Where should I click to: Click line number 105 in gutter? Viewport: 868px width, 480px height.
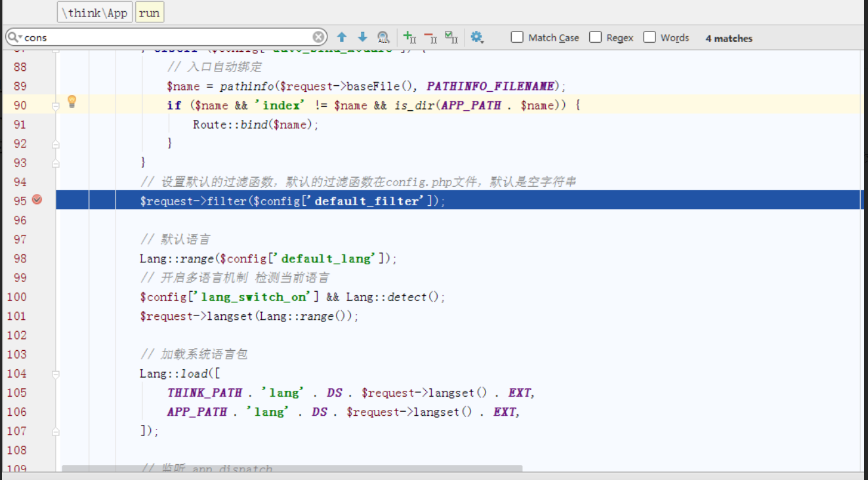16,393
